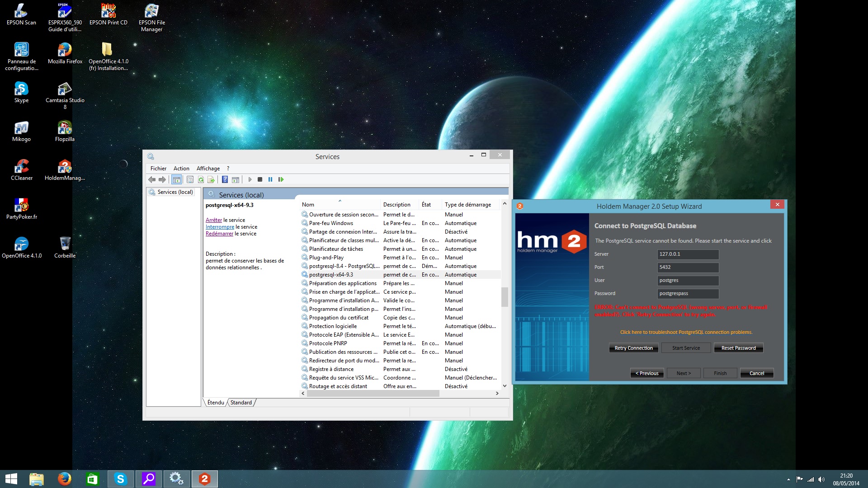Click the Next > wizard button
The height and width of the screenshot is (488, 868).
click(x=684, y=373)
